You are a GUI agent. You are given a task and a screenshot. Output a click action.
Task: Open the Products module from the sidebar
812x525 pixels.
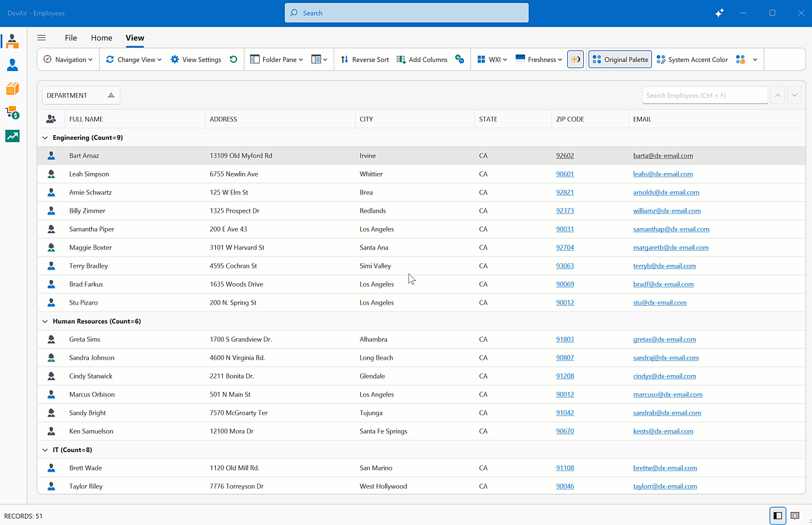point(12,89)
